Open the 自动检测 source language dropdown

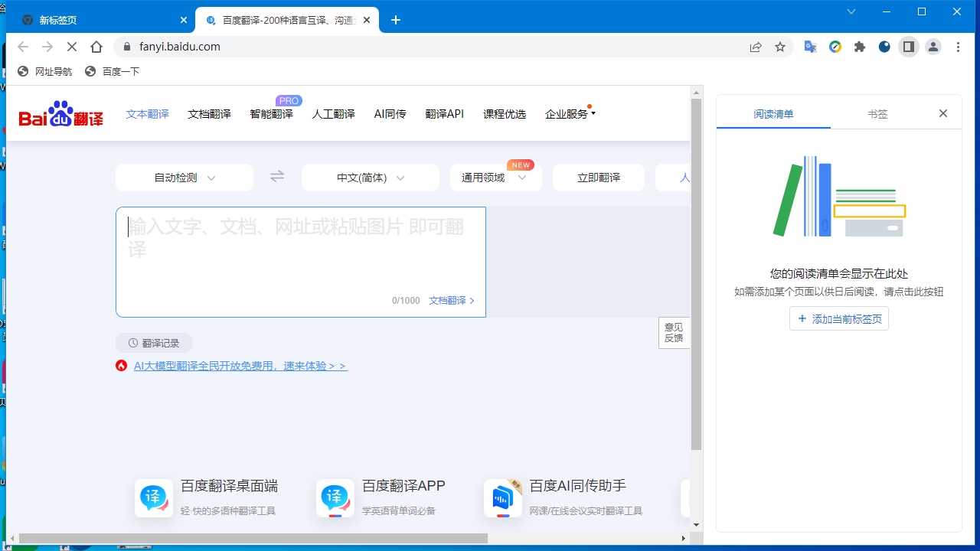tap(184, 177)
